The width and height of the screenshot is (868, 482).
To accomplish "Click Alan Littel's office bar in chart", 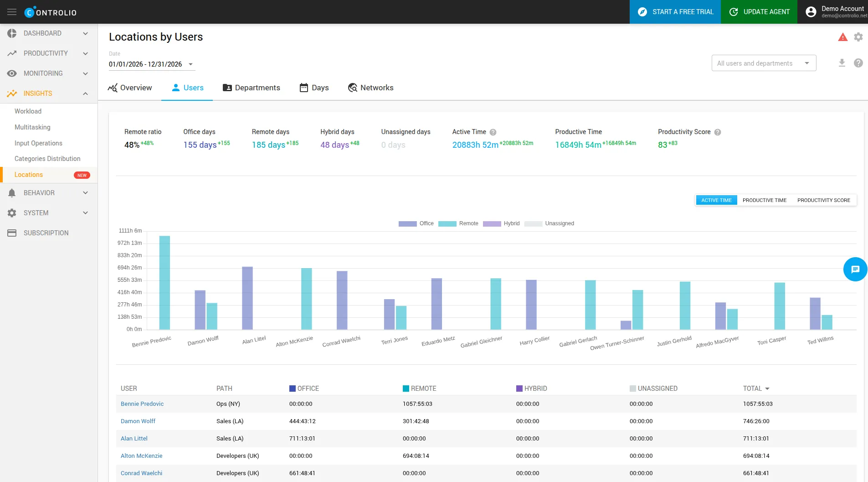I will 247,298.
